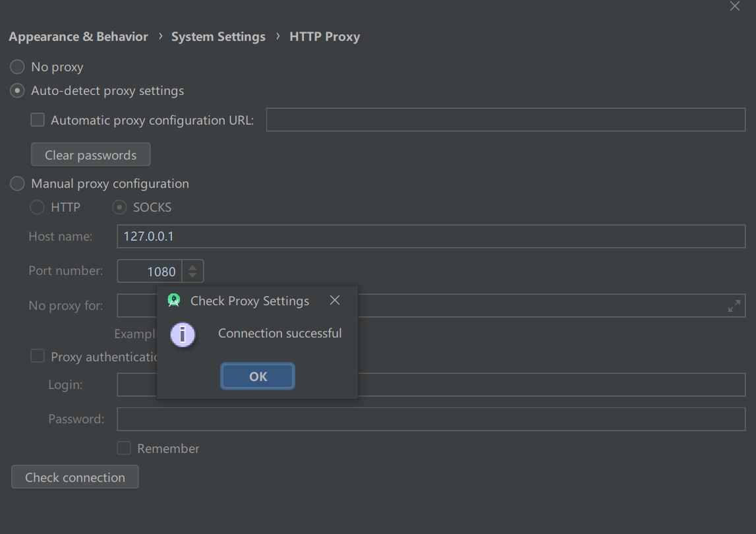Viewport: 756px width, 534px height.
Task: Click the expand icon in No proxy for field
Action: (x=734, y=306)
